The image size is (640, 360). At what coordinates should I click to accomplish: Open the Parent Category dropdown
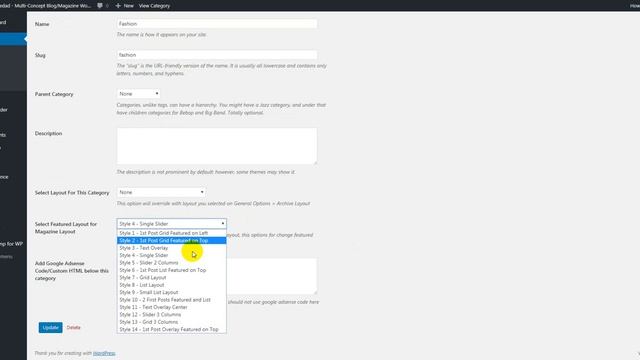point(138,94)
